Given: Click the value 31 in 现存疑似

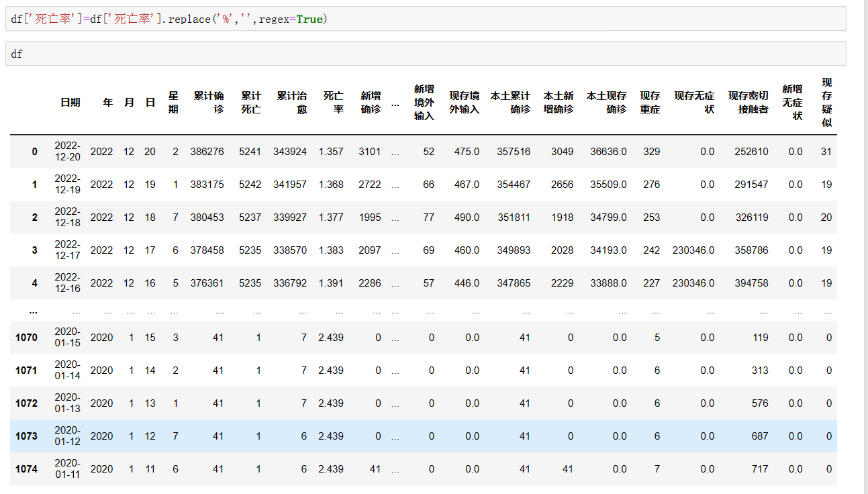Looking at the screenshot, I should 826,152.
